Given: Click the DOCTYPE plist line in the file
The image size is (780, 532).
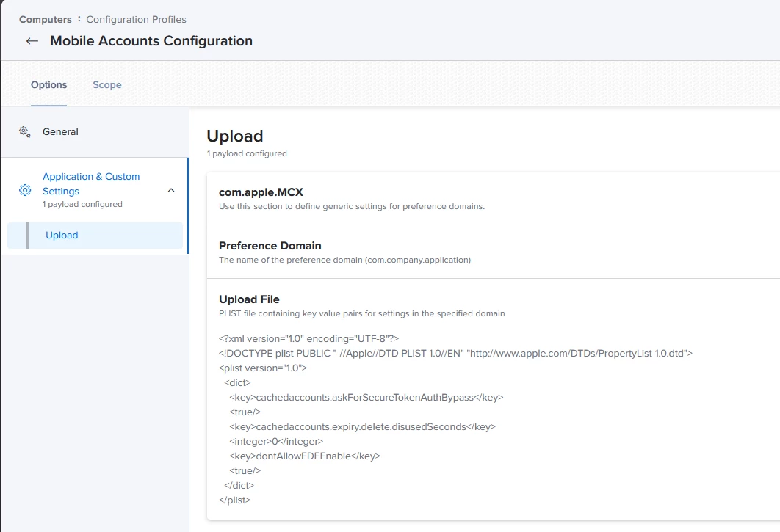Looking at the screenshot, I should tap(455, 353).
